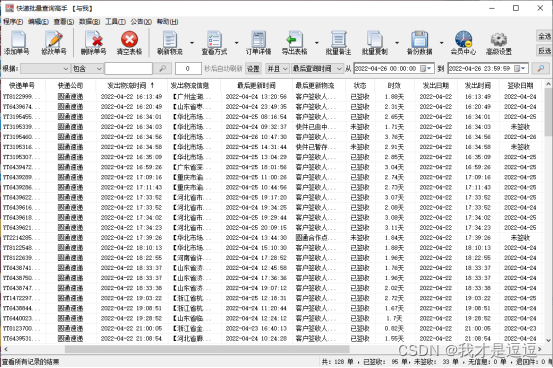The image size is (553, 368).
Task: Click the keyword search magnifier button
Action: click(x=163, y=68)
